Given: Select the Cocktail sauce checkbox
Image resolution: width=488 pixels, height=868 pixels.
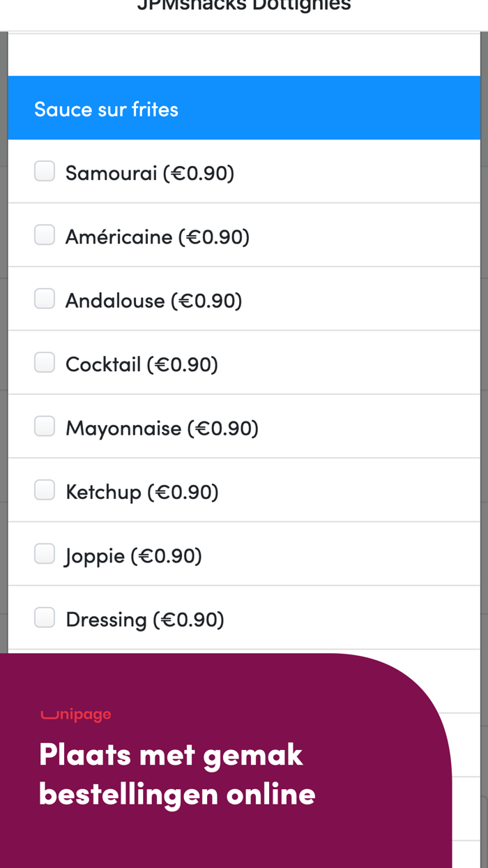Looking at the screenshot, I should (x=45, y=363).
